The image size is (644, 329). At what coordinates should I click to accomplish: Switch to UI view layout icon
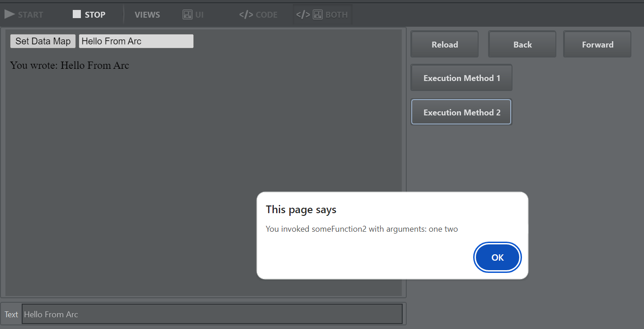click(188, 14)
